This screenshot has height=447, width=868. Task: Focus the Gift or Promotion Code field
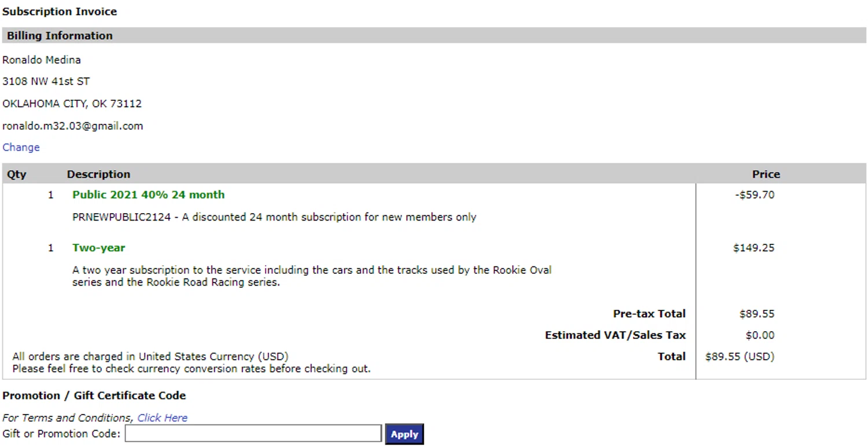point(253,433)
